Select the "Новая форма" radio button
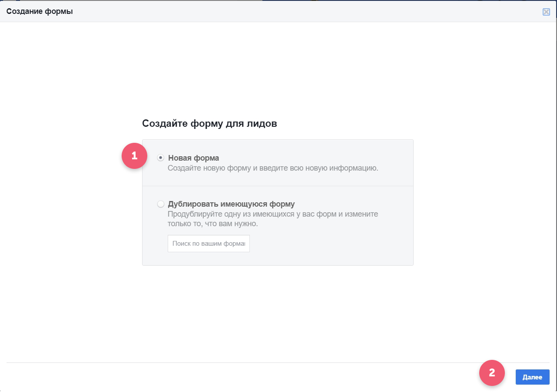Viewport: 557px width, 392px height. 160,158
